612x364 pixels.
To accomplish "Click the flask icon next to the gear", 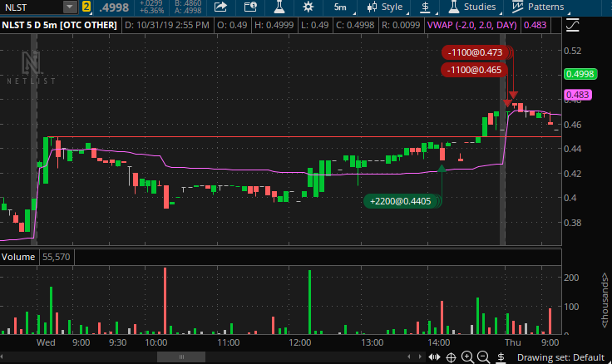I will (x=279, y=7).
